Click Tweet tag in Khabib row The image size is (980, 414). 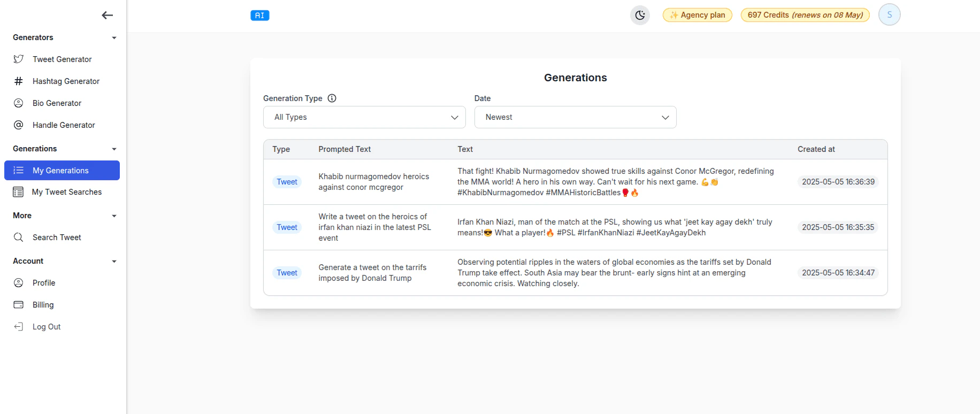287,182
